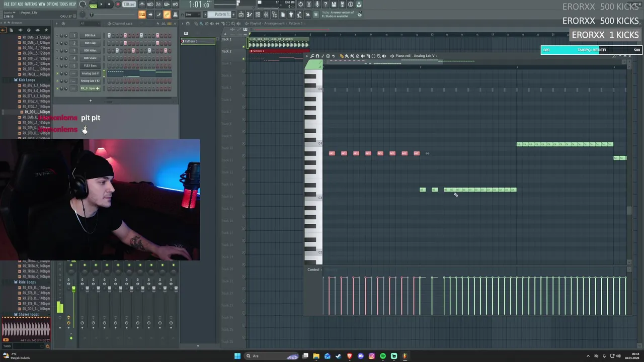Mute the 808 Clap channel LED
Image resolution: width=644 pixels, height=362 pixels.
[57, 43]
